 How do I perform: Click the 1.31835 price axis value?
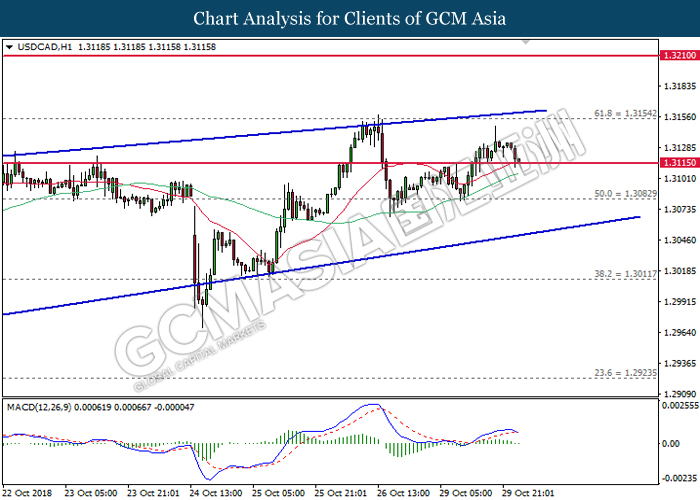point(680,86)
